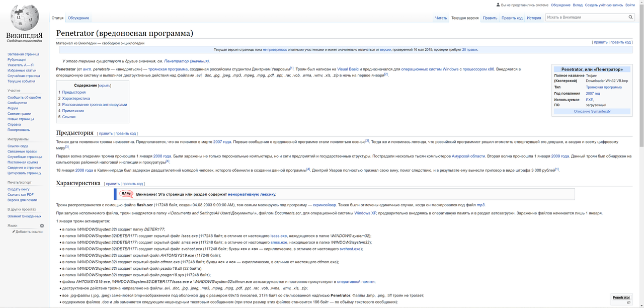This screenshot has width=644, height=308.
Task: Open Постоянная ссылка
Action: click(23, 162)
